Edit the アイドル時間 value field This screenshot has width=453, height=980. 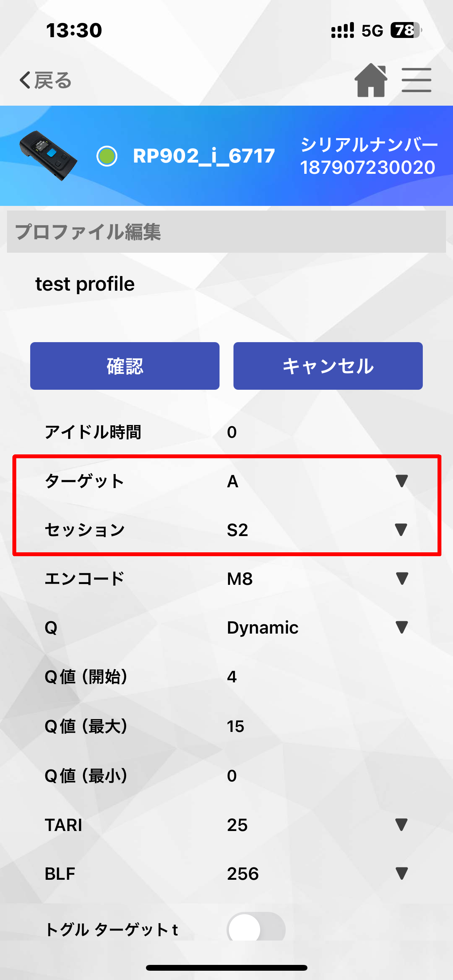tap(317, 432)
